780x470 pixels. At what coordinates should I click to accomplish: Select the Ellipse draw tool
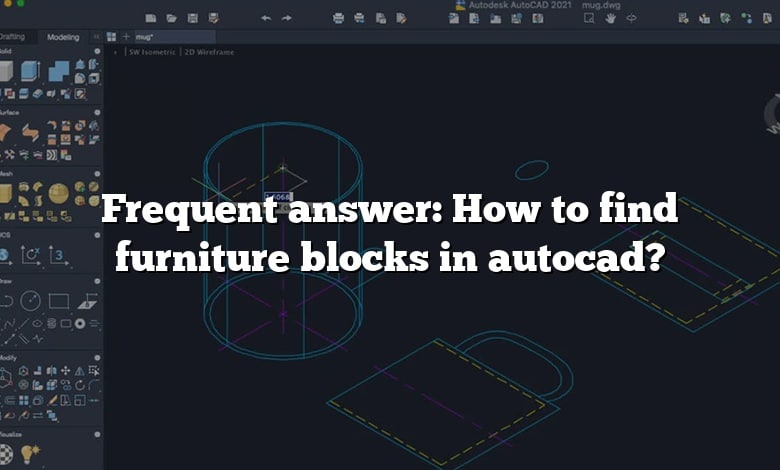[37, 324]
